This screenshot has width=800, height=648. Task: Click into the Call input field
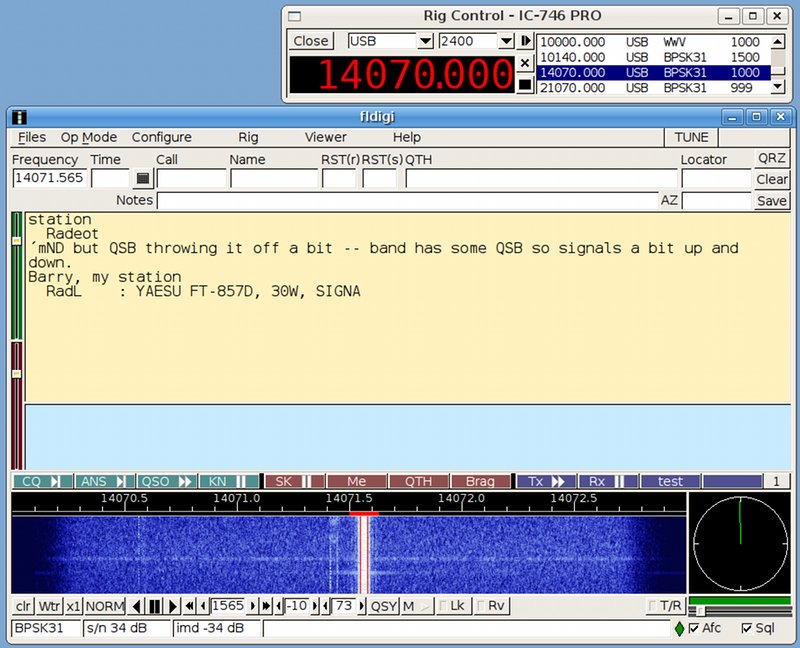pos(191,179)
